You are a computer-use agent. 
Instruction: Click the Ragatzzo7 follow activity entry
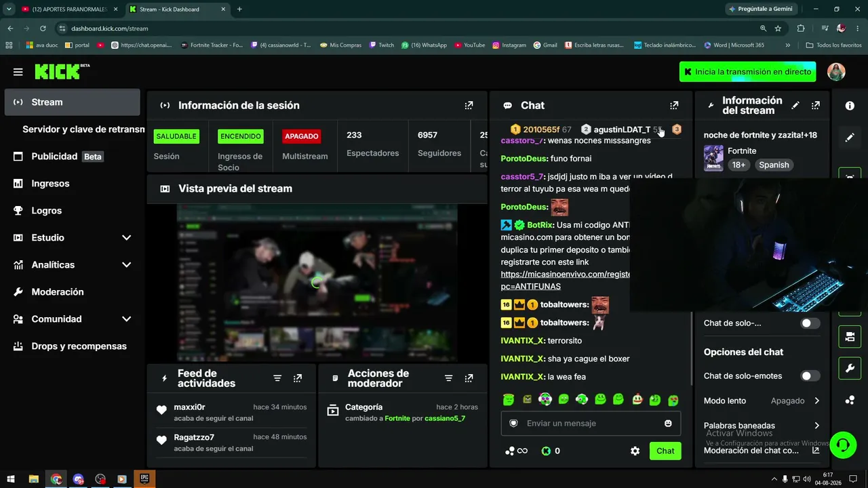(x=231, y=443)
